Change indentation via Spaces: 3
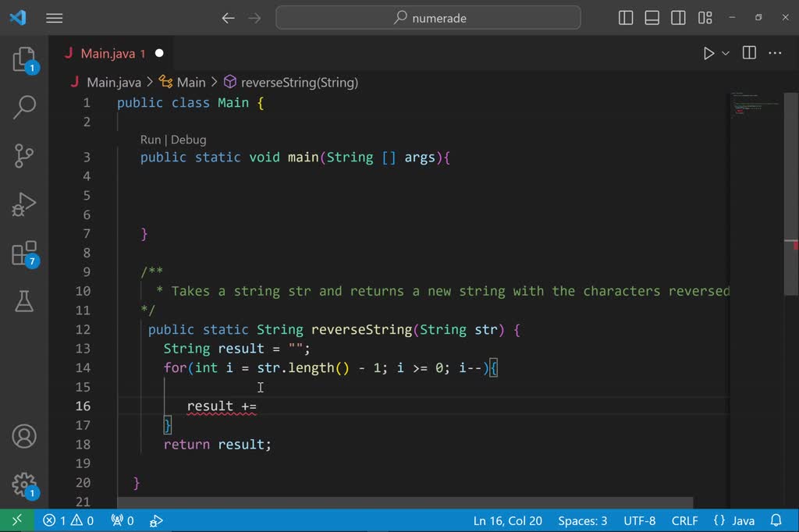The image size is (799, 532). coord(582,520)
